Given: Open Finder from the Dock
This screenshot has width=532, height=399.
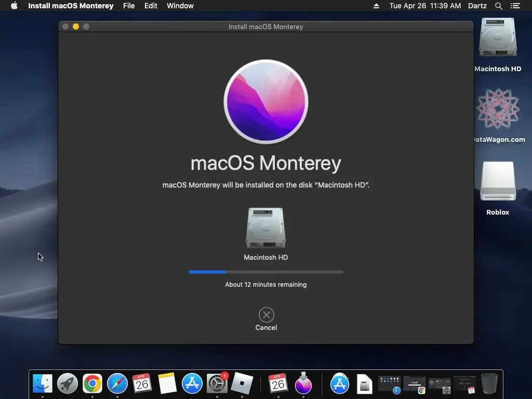Looking at the screenshot, I should pos(43,384).
